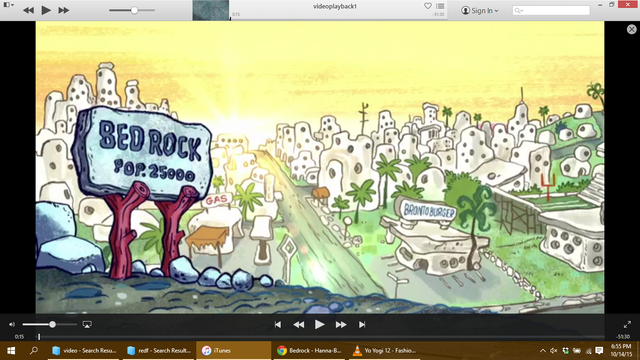Image resolution: width=640 pixels, height=360 pixels.
Task: Toggle full screen with the arrows icon
Action: (x=627, y=324)
